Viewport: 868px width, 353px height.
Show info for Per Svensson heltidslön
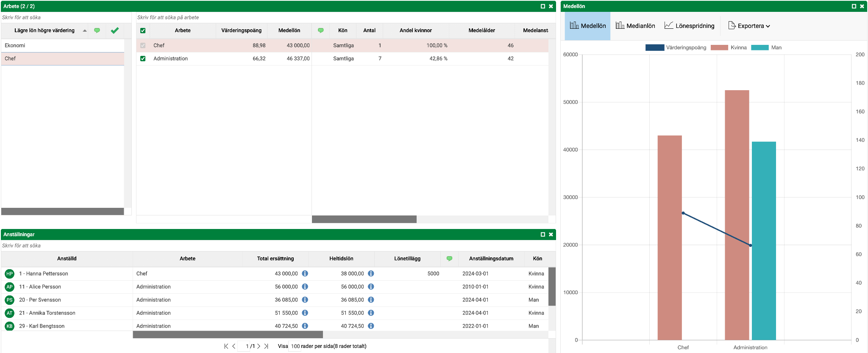tap(371, 300)
